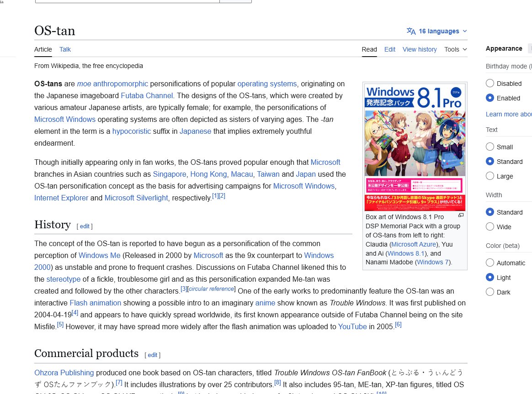The width and height of the screenshot is (532, 394).
Task: Visit the Futaba Channel link
Action: pos(147,95)
